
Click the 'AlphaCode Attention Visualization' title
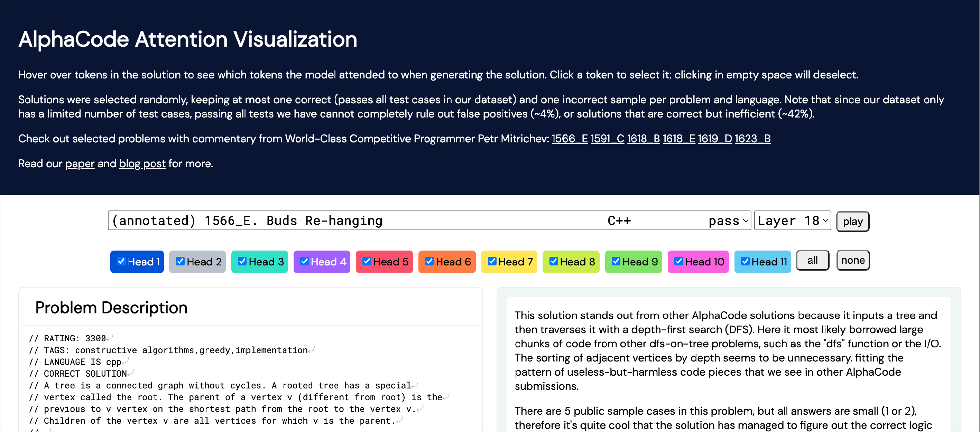(x=188, y=39)
